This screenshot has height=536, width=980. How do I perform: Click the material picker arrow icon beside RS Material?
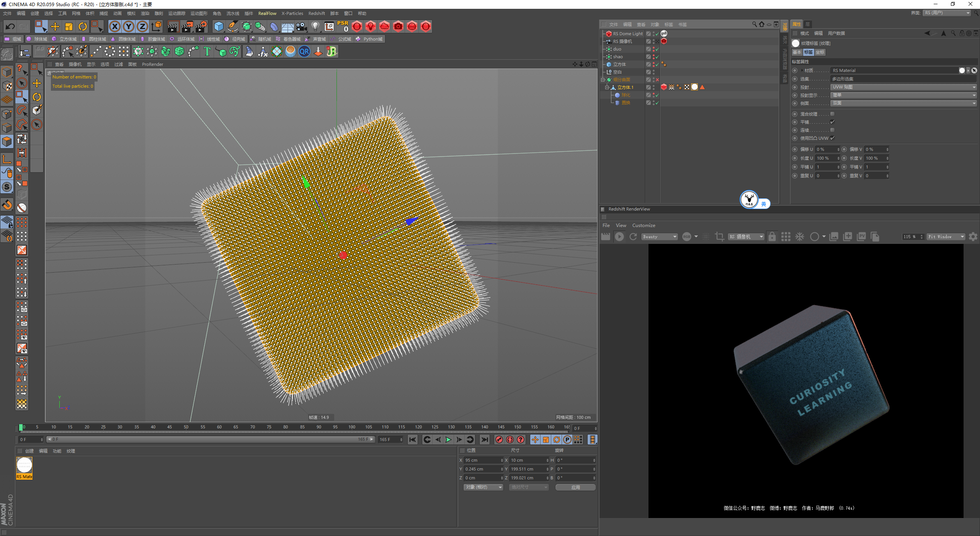coord(974,70)
